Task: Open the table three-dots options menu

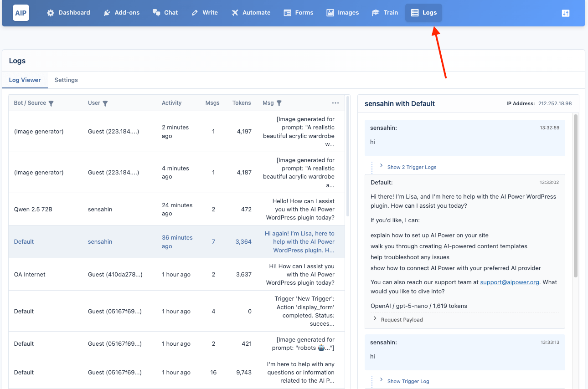Action: pyautogui.click(x=335, y=103)
